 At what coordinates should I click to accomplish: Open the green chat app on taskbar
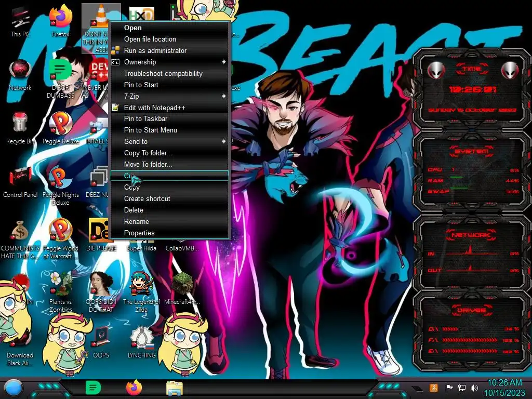(94, 388)
